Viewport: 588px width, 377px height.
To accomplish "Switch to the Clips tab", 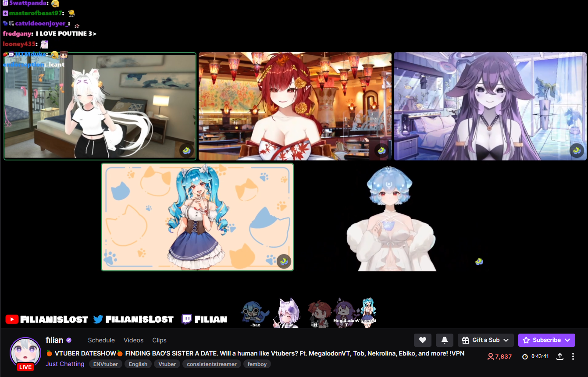I will click(160, 340).
